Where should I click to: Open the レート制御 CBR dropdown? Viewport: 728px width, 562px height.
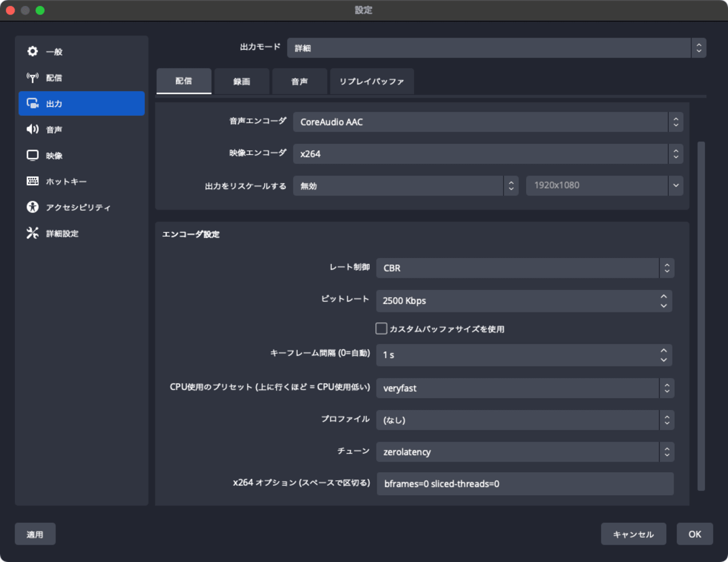[x=525, y=268]
